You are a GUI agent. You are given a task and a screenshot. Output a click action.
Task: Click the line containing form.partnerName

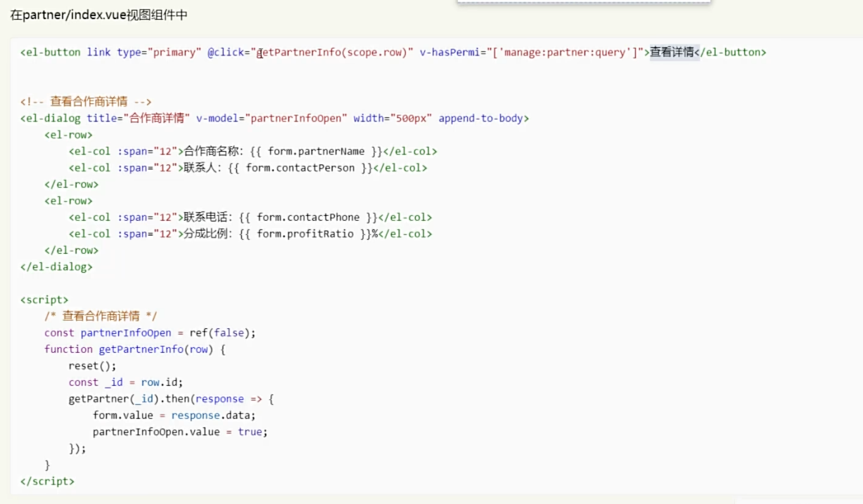click(x=252, y=151)
